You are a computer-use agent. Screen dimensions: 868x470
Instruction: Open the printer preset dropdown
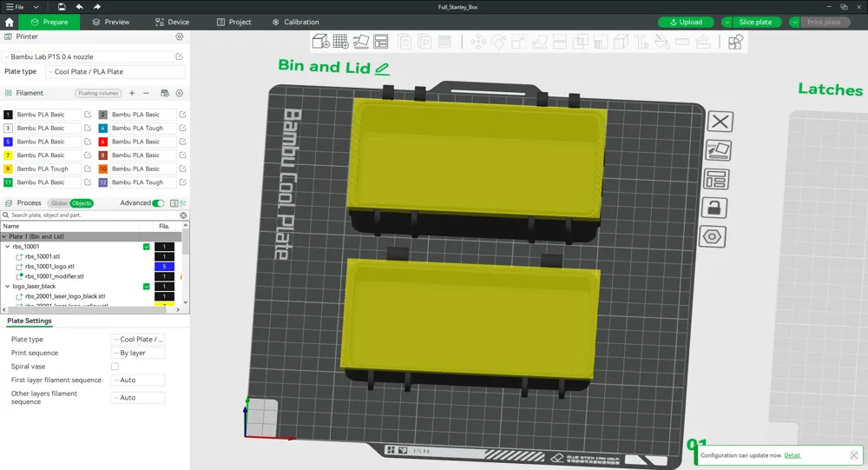tap(89, 56)
